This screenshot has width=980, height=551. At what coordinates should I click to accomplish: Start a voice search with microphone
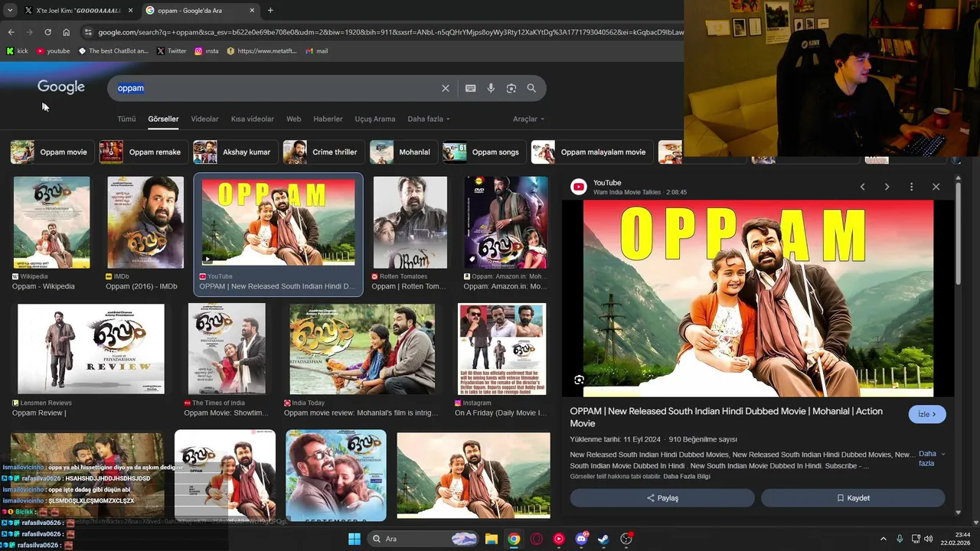point(491,88)
